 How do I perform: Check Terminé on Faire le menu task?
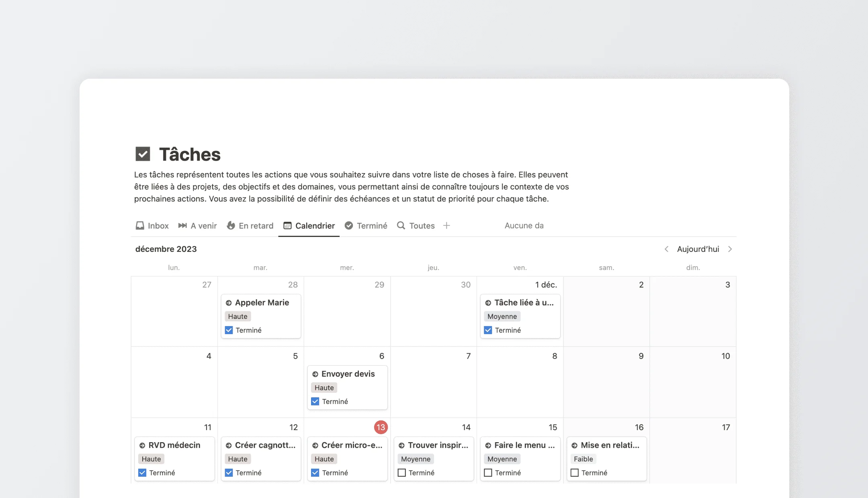[x=488, y=473]
